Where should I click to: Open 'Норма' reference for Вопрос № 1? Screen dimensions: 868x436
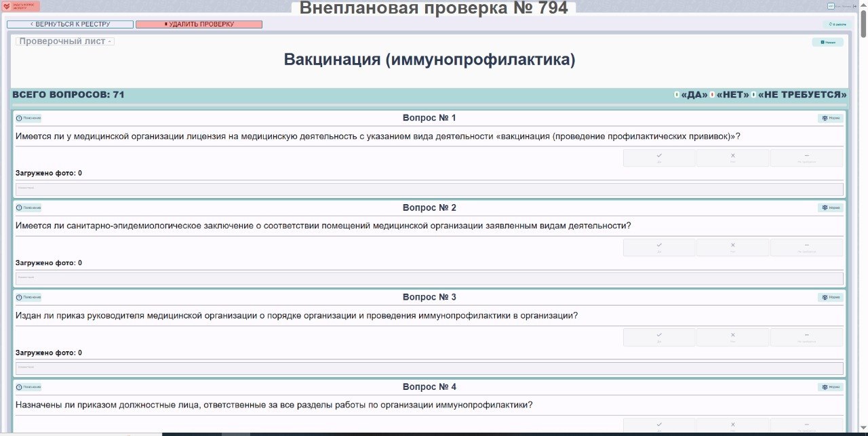click(x=831, y=118)
